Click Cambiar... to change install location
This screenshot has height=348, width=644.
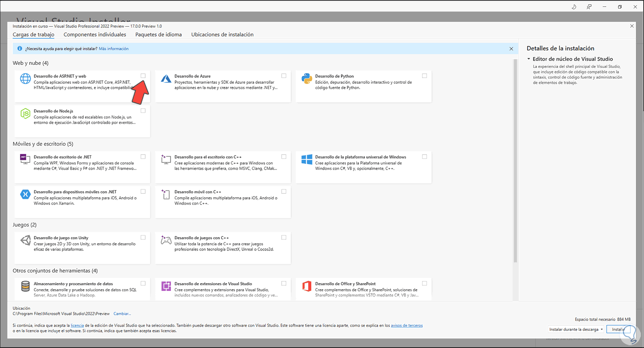(x=122, y=314)
